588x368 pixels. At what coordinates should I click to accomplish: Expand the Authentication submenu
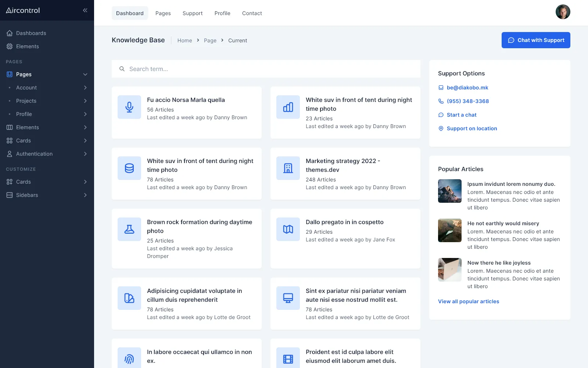tap(85, 154)
